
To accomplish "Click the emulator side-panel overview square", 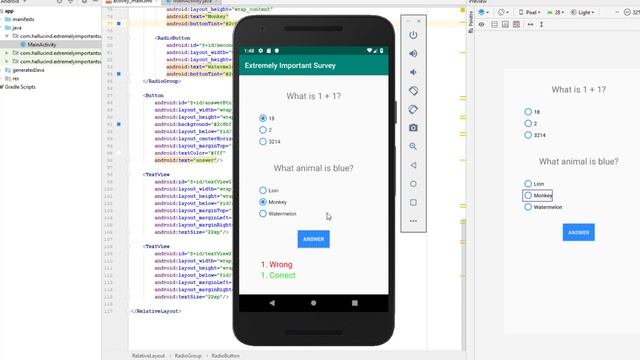I will 413,202.
